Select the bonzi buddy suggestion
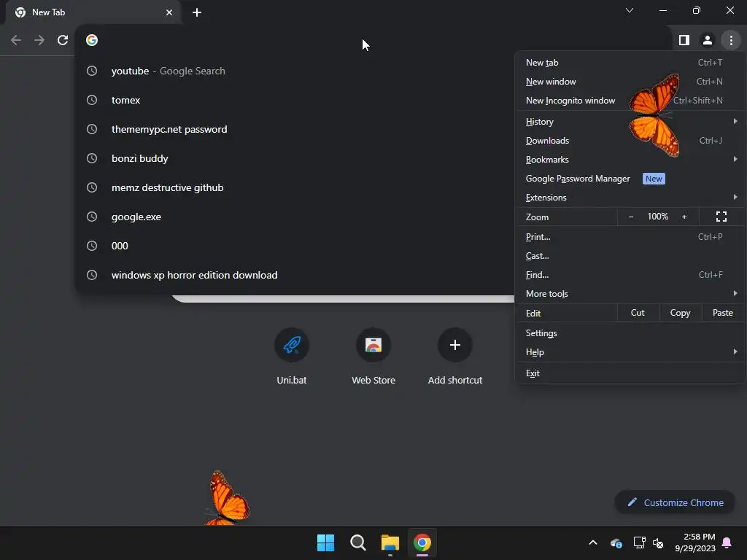Viewport: 747px width, 560px height. coord(295,158)
